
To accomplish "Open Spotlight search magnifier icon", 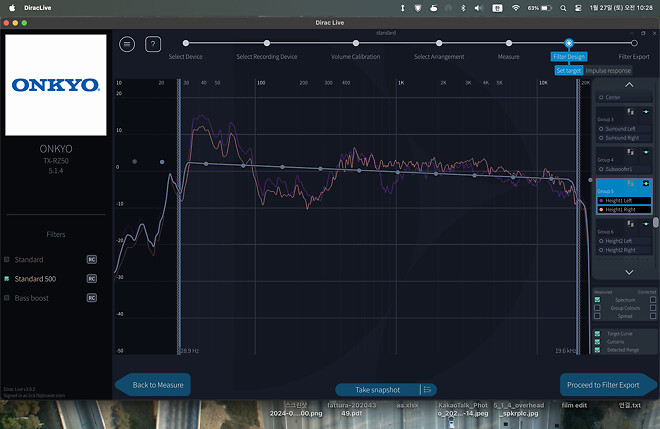I will pyautogui.click(x=566, y=8).
